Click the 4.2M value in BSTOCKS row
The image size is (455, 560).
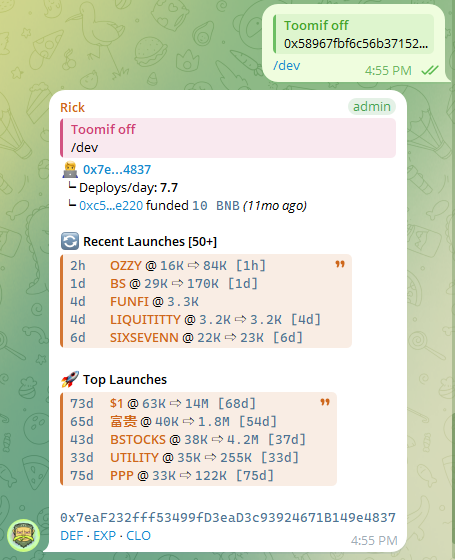click(x=243, y=440)
